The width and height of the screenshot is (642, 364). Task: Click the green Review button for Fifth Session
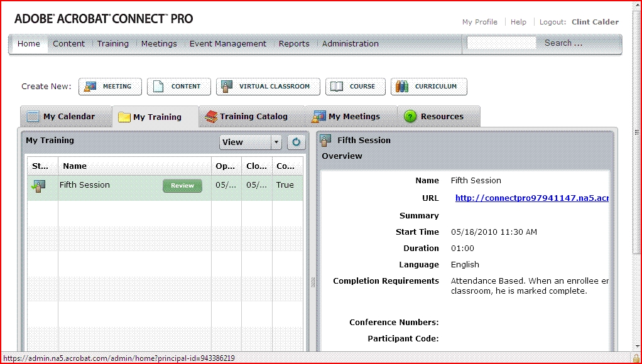(182, 185)
